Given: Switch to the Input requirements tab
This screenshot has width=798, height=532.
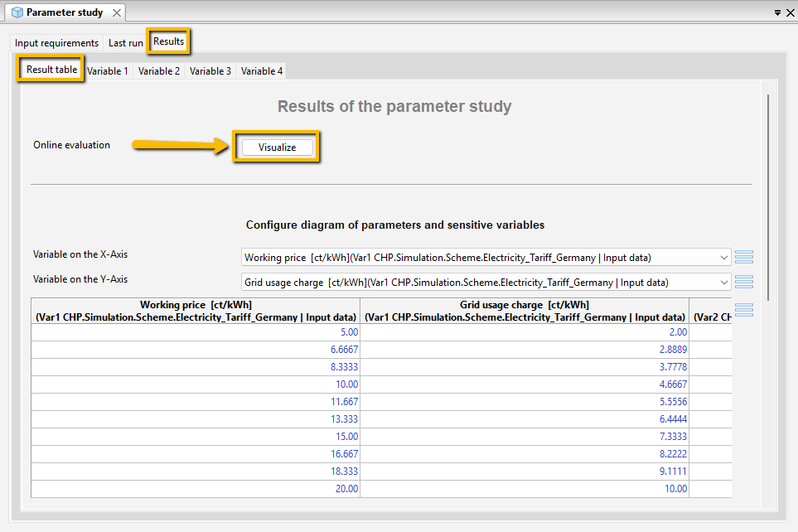Looking at the screenshot, I should click(56, 43).
